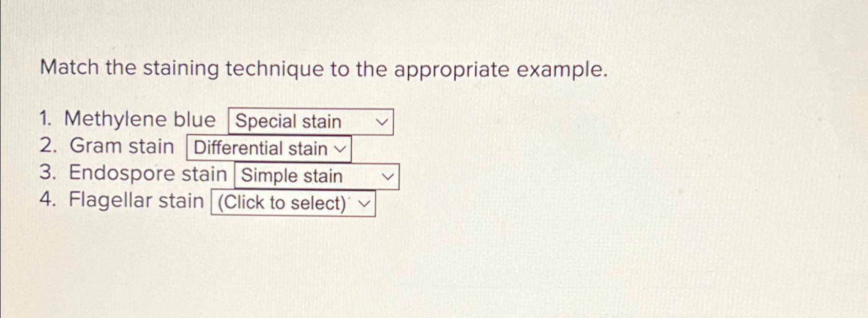Open the (Click to select) dropdown for Flagellar stain

click(x=293, y=203)
